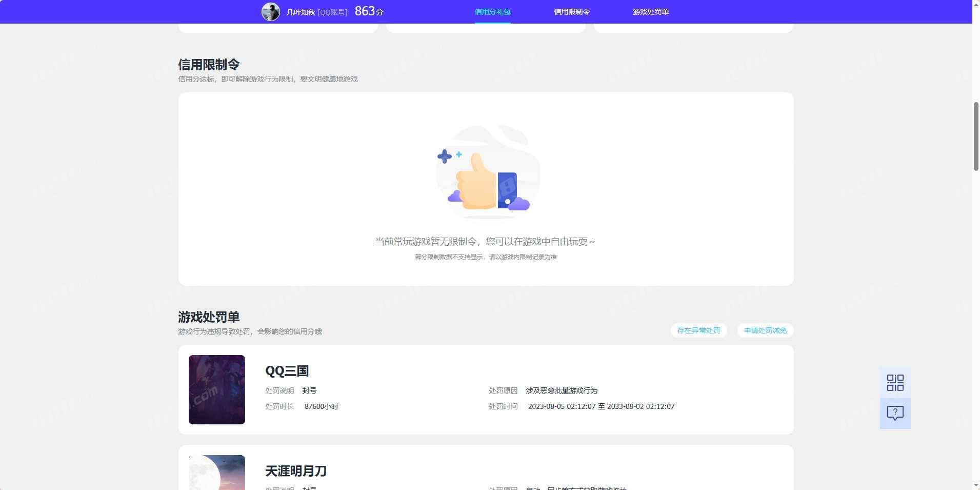The width and height of the screenshot is (980, 490).
Task: Click 申请处罚减免 button
Action: coord(765,330)
